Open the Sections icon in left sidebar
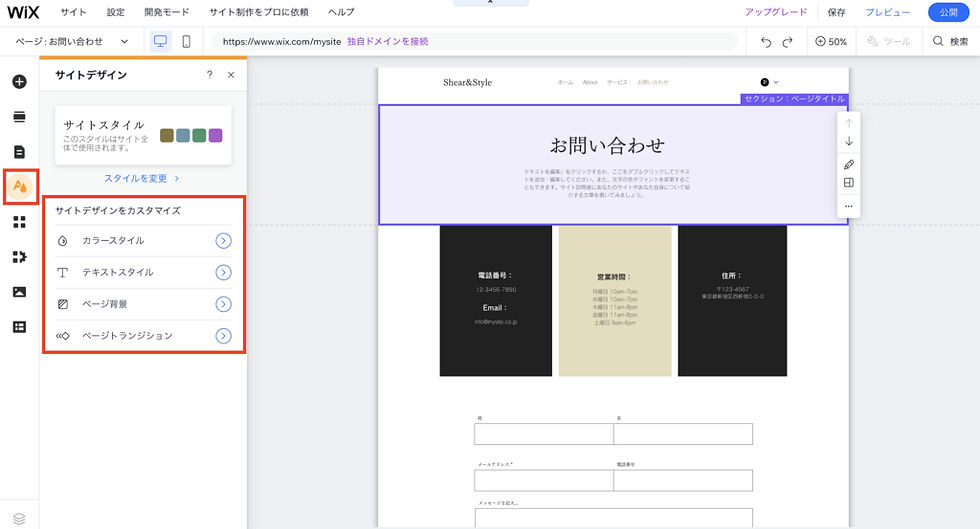The height and width of the screenshot is (529, 980). pyautogui.click(x=19, y=117)
